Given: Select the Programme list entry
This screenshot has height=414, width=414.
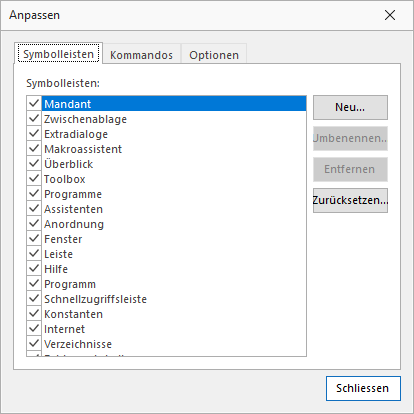Looking at the screenshot, I should click(174, 194).
